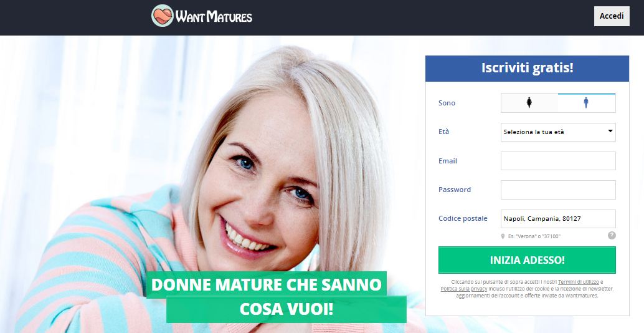Expand the age dropdown arrow
This screenshot has height=333, width=644.
610,131
